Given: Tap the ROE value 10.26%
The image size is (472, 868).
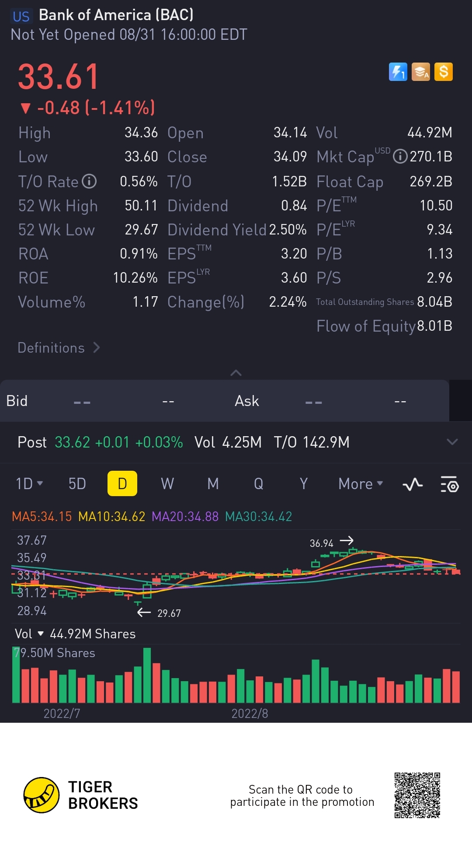Looking at the screenshot, I should [x=135, y=278].
